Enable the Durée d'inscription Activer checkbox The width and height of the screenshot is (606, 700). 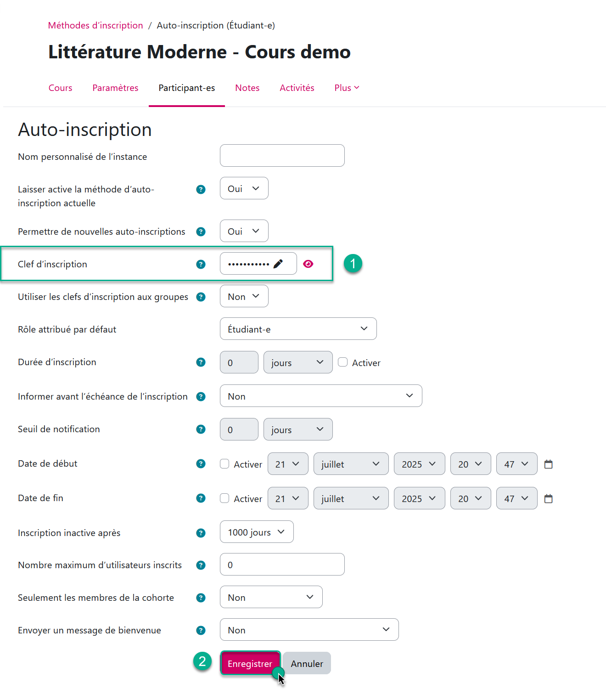(343, 362)
